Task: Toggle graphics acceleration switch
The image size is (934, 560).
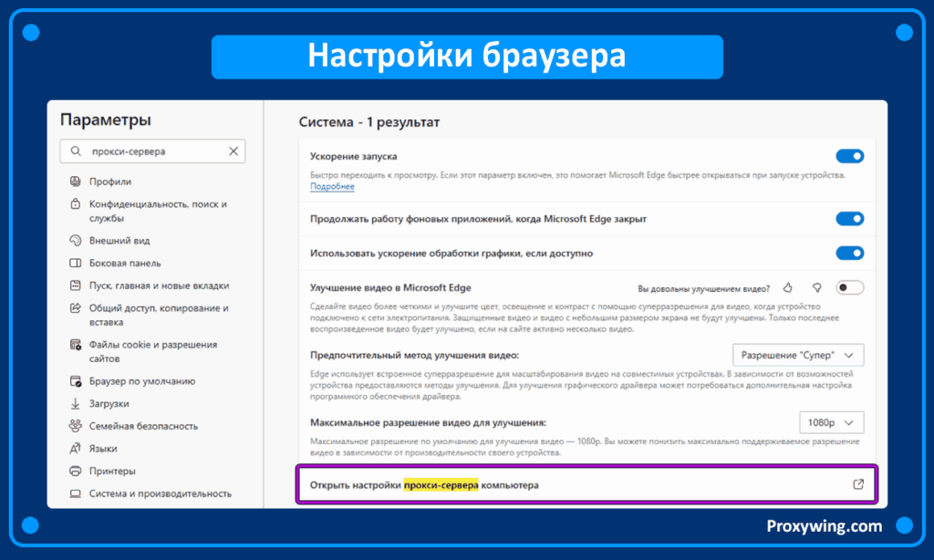Action: point(849,254)
